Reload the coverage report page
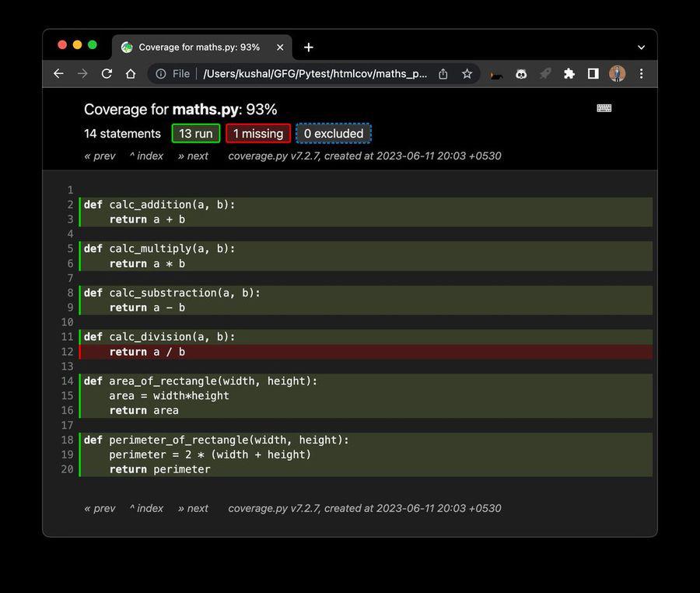This screenshot has width=700, height=593. coord(107,73)
